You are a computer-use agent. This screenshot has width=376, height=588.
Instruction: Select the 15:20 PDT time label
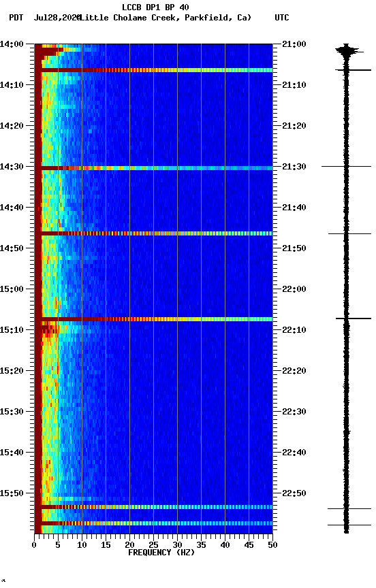coord(12,371)
